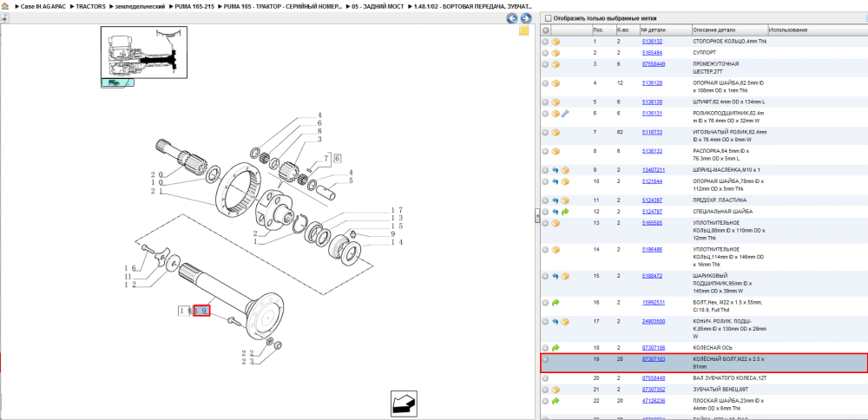
Task: Toggle selection circle for part 87558448
Action: pos(545,378)
